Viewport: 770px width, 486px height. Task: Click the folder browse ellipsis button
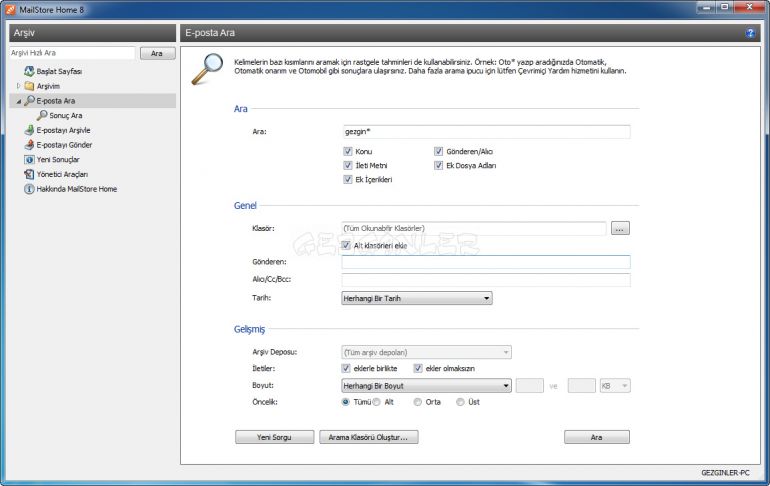coord(620,228)
